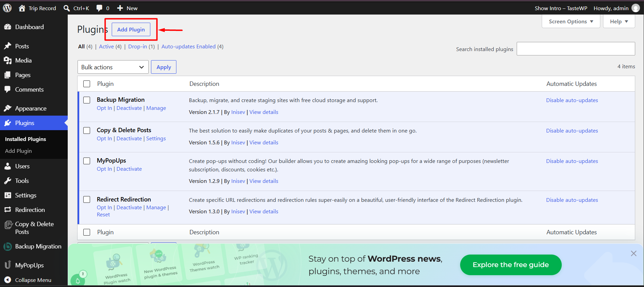Click the Posts pushpin icon in sidebar
Screen dimensions: 644x287
[x=7, y=46]
